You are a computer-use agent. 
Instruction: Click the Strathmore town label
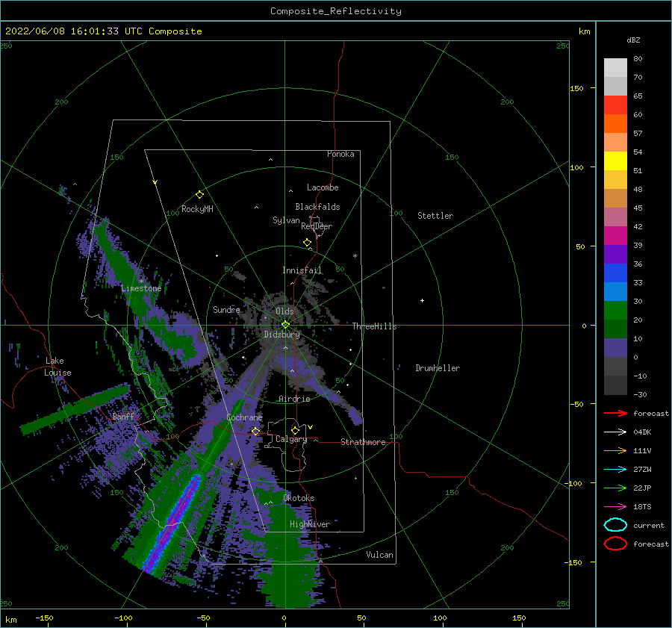pyautogui.click(x=363, y=442)
